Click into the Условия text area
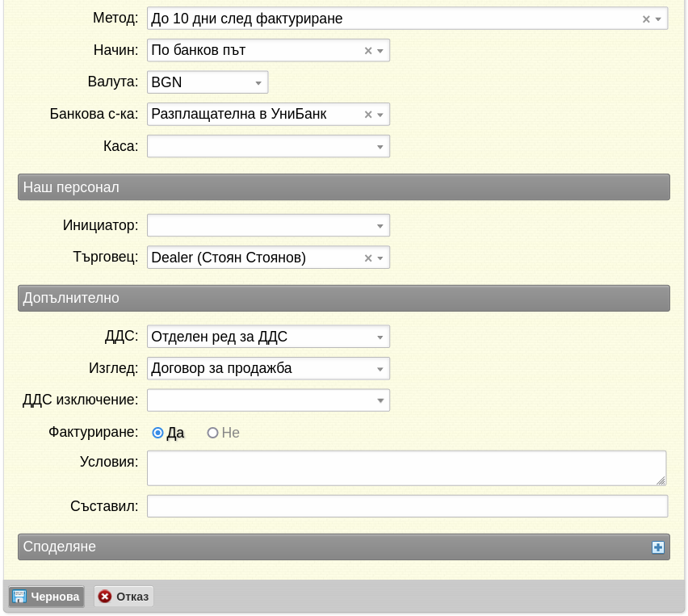 point(407,468)
